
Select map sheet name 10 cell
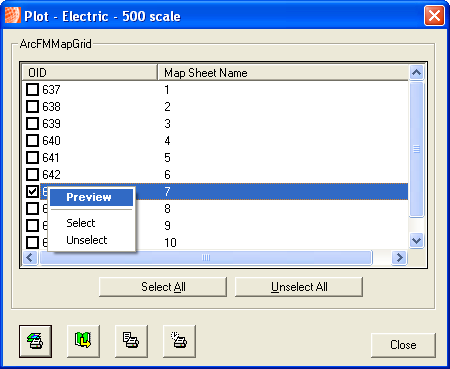tap(170, 243)
